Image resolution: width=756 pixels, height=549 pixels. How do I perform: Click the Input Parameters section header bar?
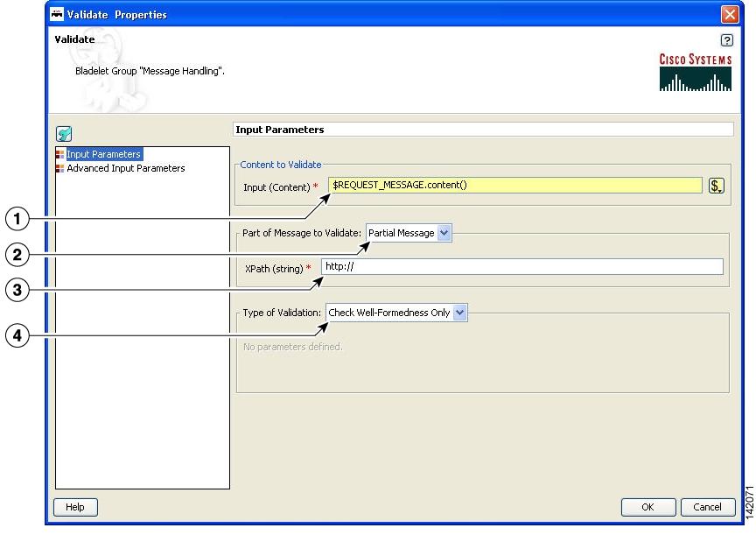[483, 130]
